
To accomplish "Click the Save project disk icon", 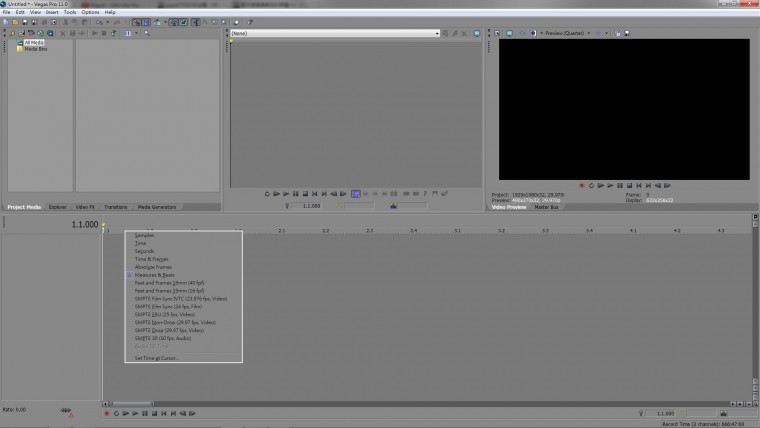I will pyautogui.click(x=25, y=22).
